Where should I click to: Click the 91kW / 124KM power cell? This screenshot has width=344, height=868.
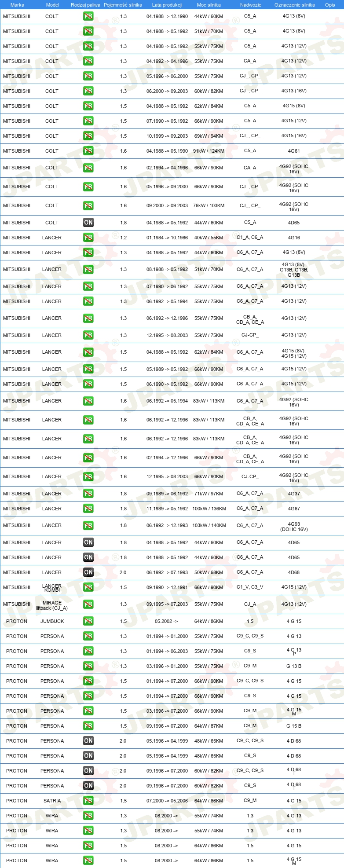[209, 151]
